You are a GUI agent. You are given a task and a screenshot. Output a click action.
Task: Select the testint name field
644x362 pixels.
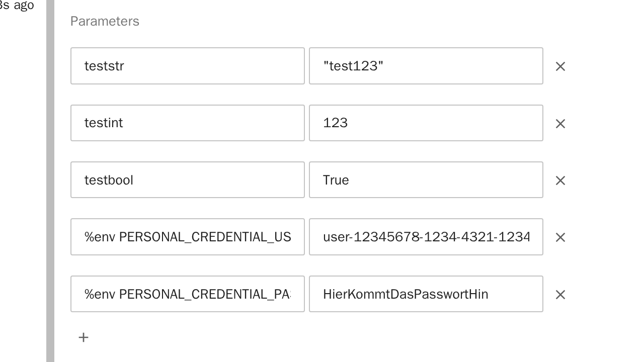point(187,123)
